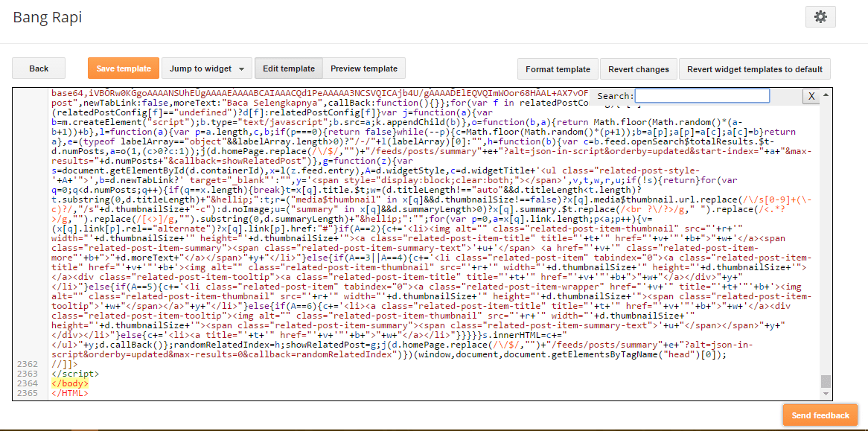868x431 pixels.
Task: Click Revert changes button
Action: pos(638,69)
